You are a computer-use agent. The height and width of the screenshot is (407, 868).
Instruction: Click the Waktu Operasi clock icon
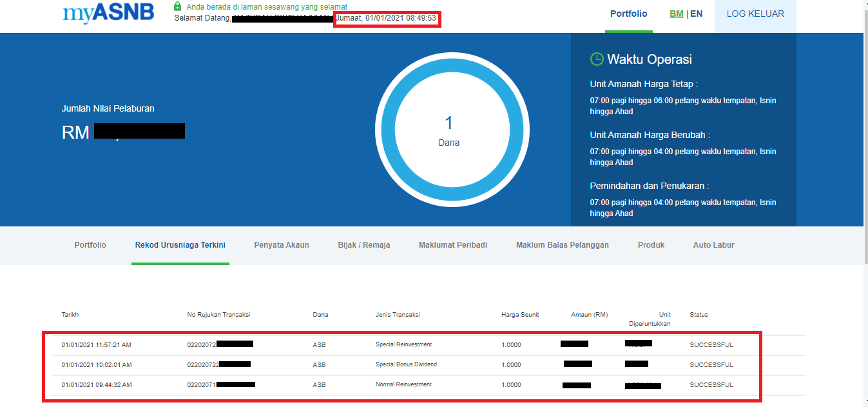(x=597, y=59)
